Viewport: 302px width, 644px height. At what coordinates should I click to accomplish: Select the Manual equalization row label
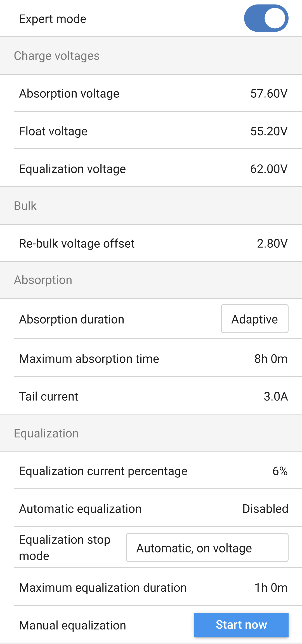[x=72, y=626]
